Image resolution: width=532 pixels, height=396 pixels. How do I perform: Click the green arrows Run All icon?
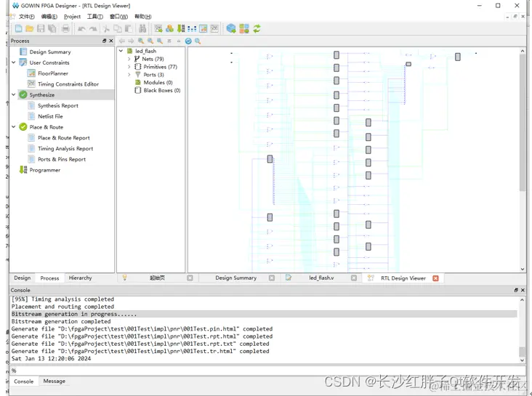[257, 28]
